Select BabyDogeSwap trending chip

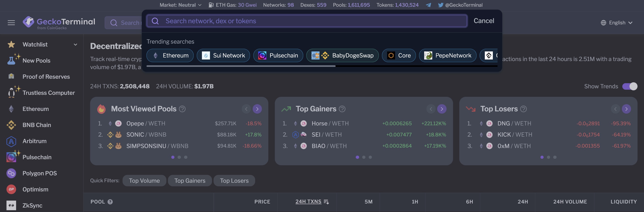point(342,55)
